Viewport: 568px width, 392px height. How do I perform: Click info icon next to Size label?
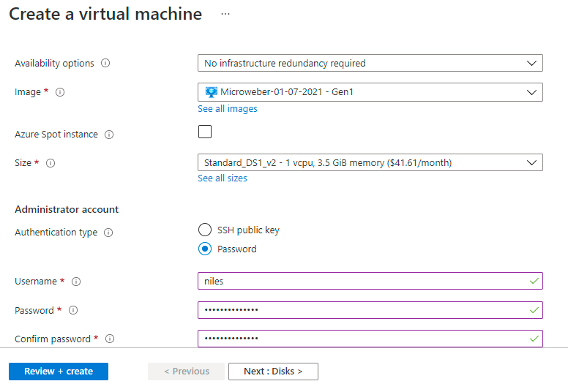[x=51, y=163]
